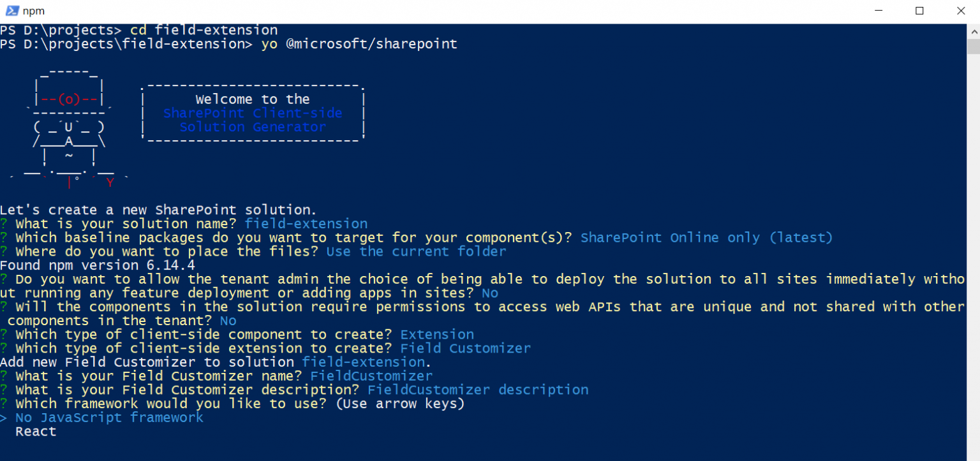Select the React framework option
The image size is (980, 461).
click(35, 431)
